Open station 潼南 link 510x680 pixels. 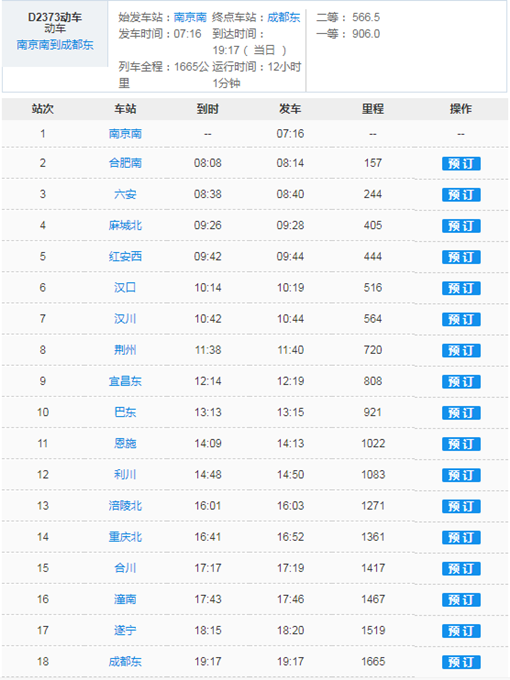pos(125,599)
